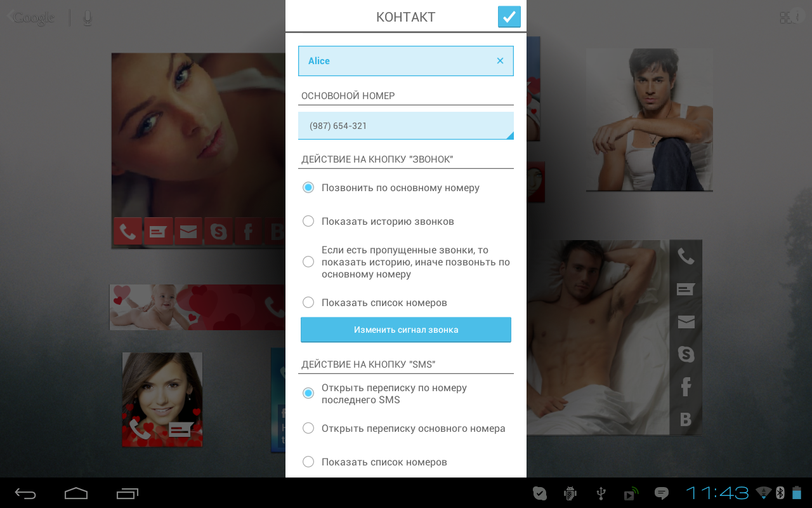The height and width of the screenshot is (508, 812).
Task: Open the seated man in white tank photo
Action: 650,119
